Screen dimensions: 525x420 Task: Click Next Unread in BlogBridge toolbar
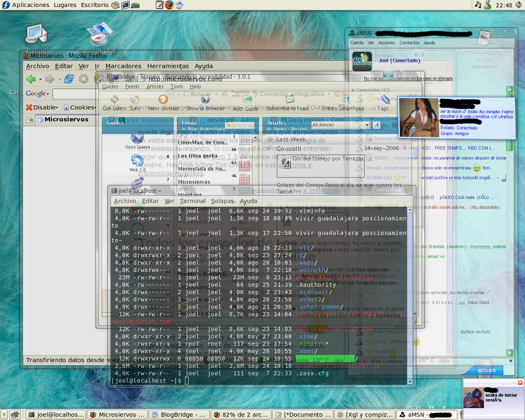[x=163, y=103]
